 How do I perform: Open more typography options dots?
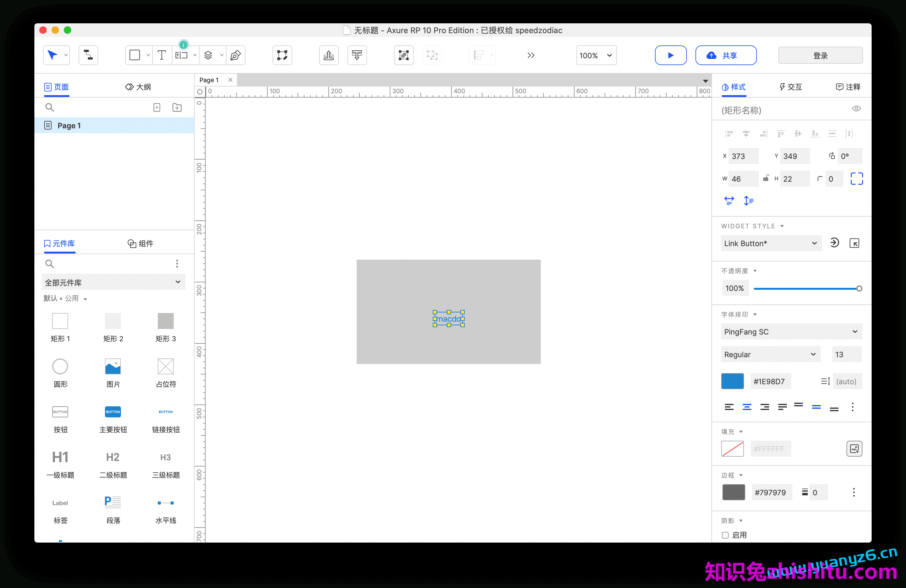pyautogui.click(x=853, y=407)
